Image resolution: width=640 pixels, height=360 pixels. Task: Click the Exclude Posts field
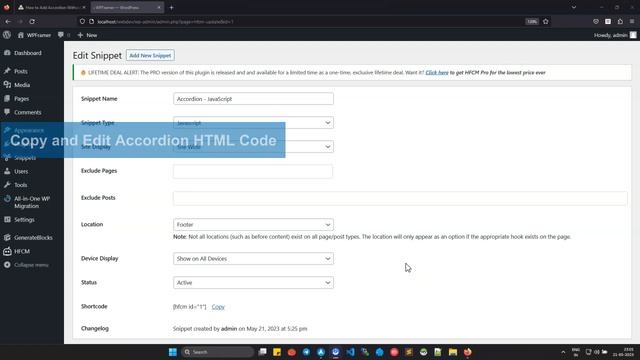pyautogui.click(x=400, y=198)
